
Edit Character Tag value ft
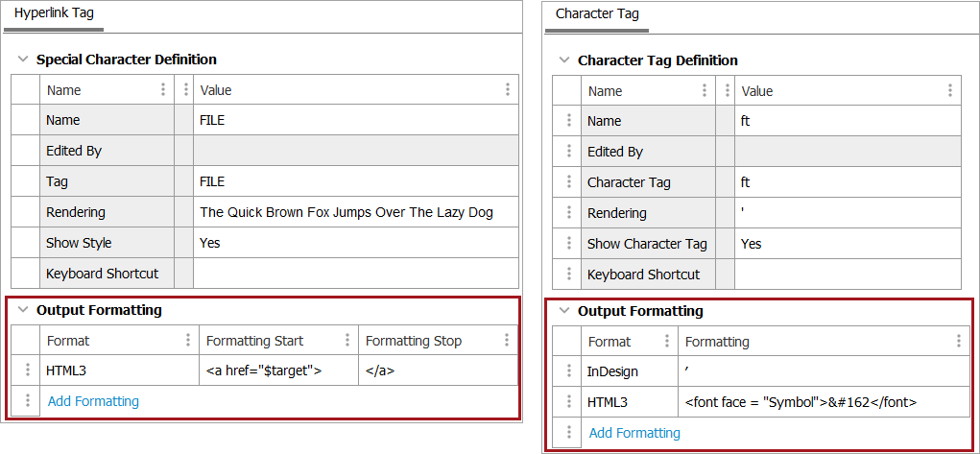coord(849,182)
